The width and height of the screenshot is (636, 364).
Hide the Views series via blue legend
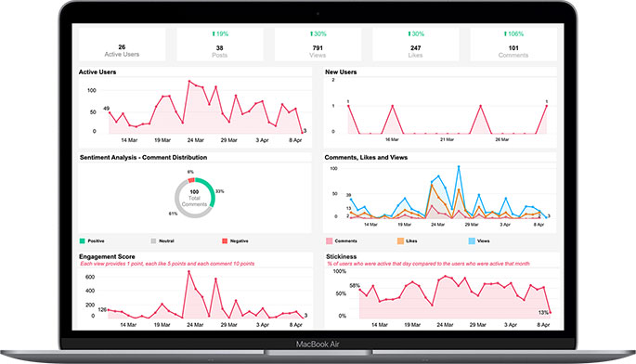coord(472,241)
